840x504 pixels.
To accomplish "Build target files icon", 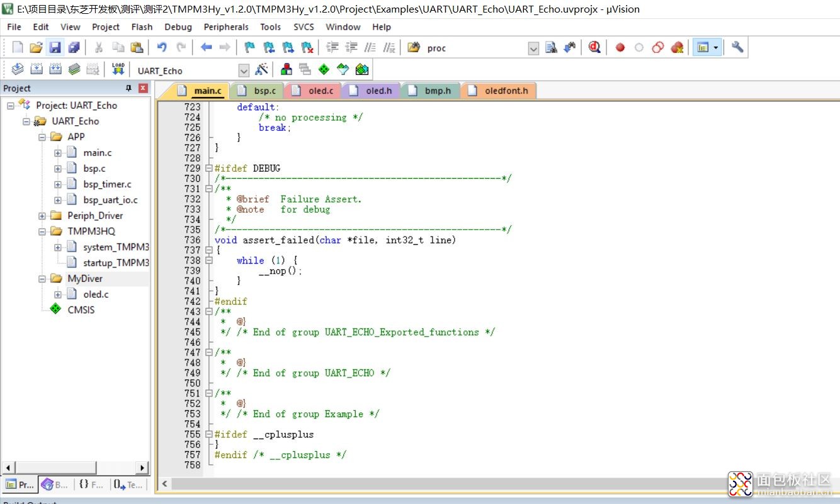I will point(37,70).
